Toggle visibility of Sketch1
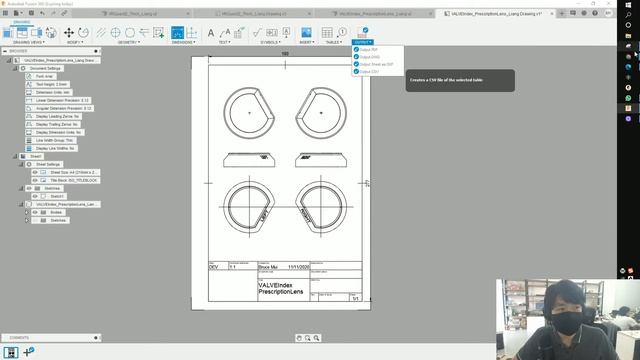Screen dimensions: 640x360 (x=35, y=196)
